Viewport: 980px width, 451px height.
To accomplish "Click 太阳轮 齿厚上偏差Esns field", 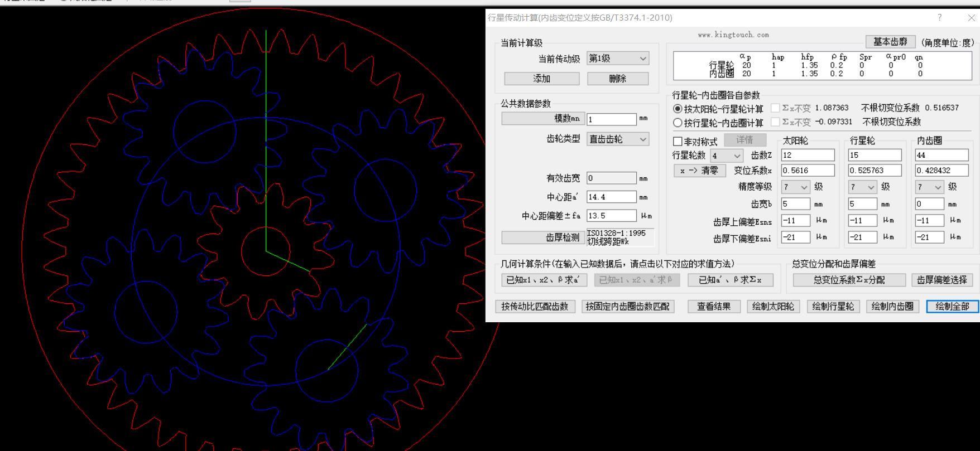I will [796, 221].
